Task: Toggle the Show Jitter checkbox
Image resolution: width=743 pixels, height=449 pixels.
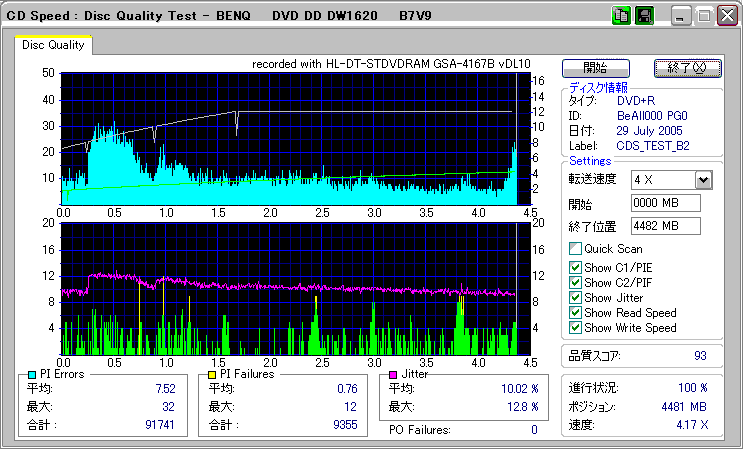Action: point(575,298)
